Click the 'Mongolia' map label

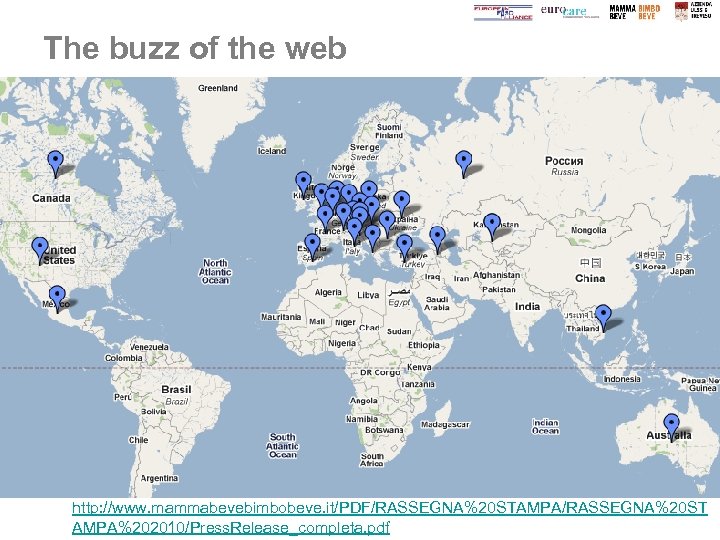589,230
